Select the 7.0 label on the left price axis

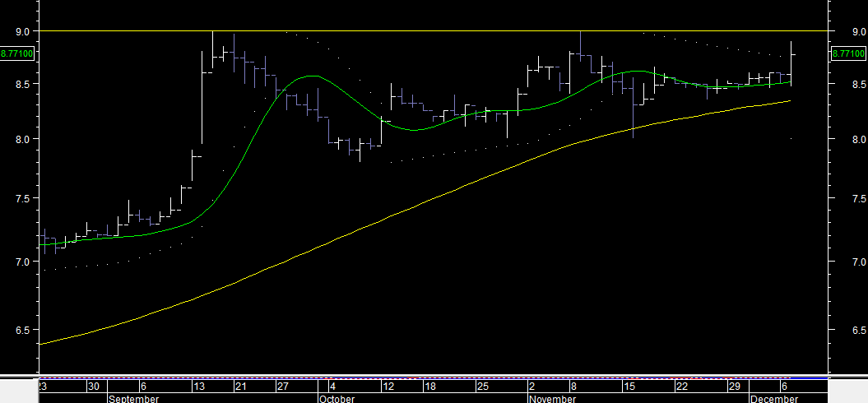click(23, 262)
